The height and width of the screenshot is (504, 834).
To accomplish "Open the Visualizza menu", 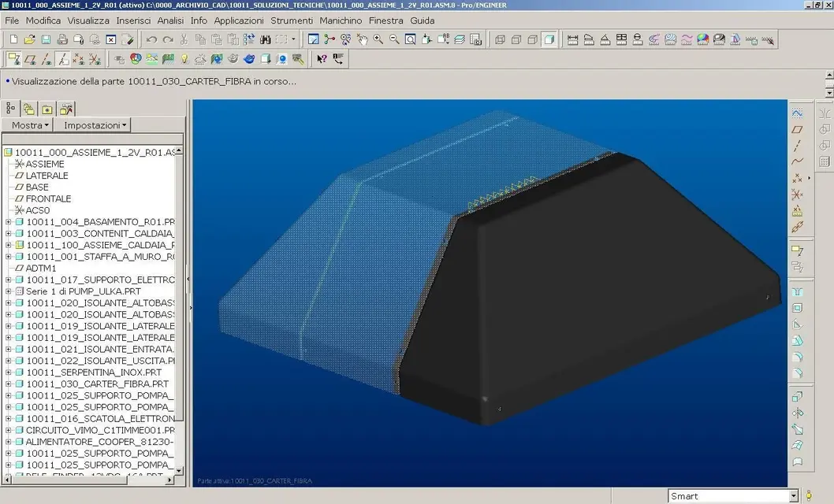I will (88, 20).
